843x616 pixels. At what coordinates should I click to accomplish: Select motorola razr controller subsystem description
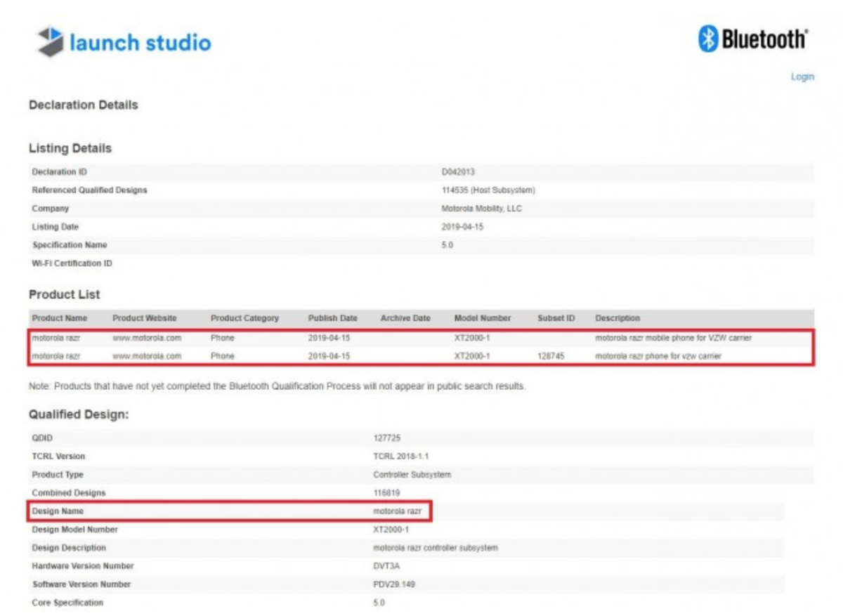[436, 547]
